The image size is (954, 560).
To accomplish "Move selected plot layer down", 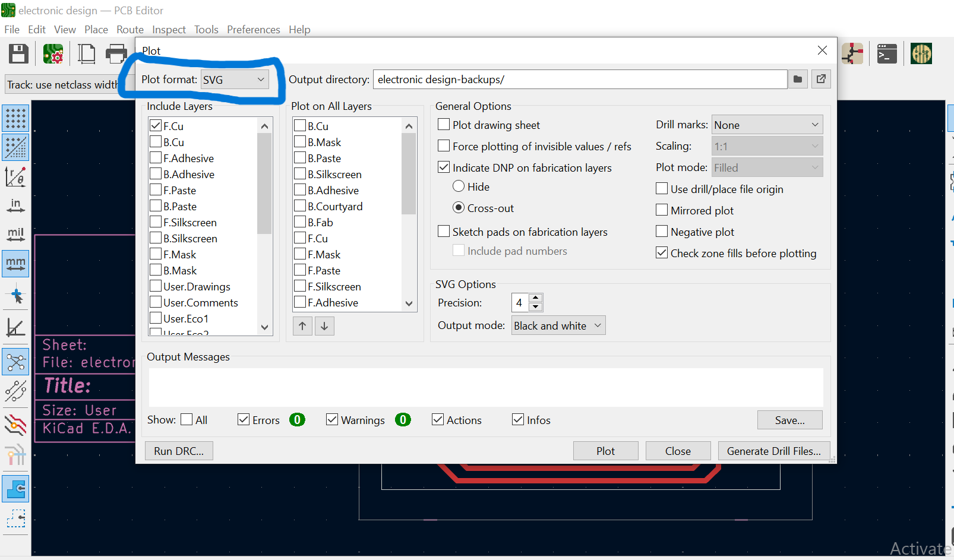I will point(324,326).
